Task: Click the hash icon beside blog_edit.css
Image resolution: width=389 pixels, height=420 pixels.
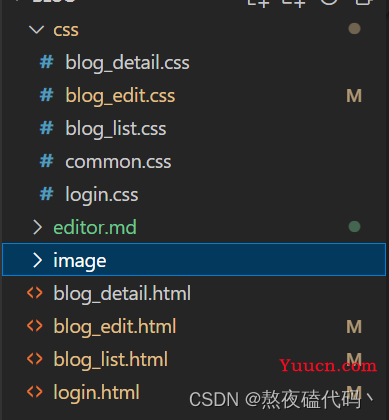Action: tap(46, 95)
